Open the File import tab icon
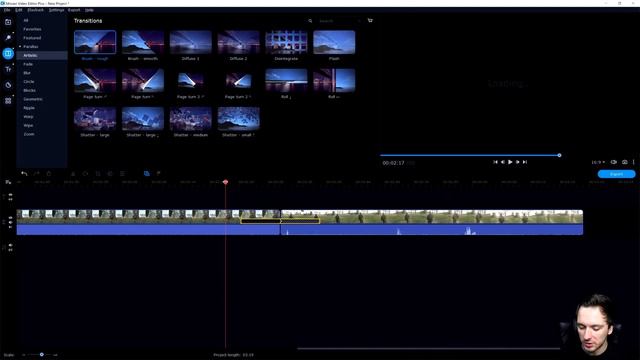This screenshot has width=640, height=360. (x=8, y=22)
